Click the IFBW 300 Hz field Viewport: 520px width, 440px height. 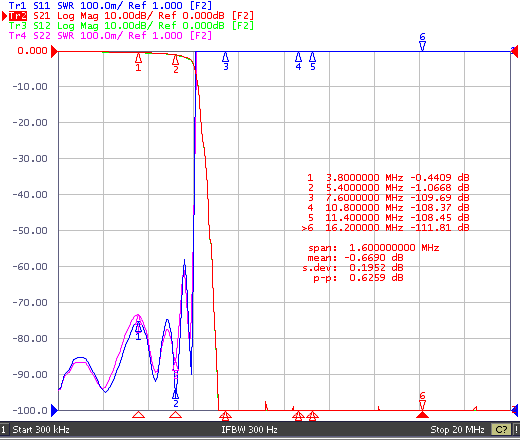[x=249, y=429]
